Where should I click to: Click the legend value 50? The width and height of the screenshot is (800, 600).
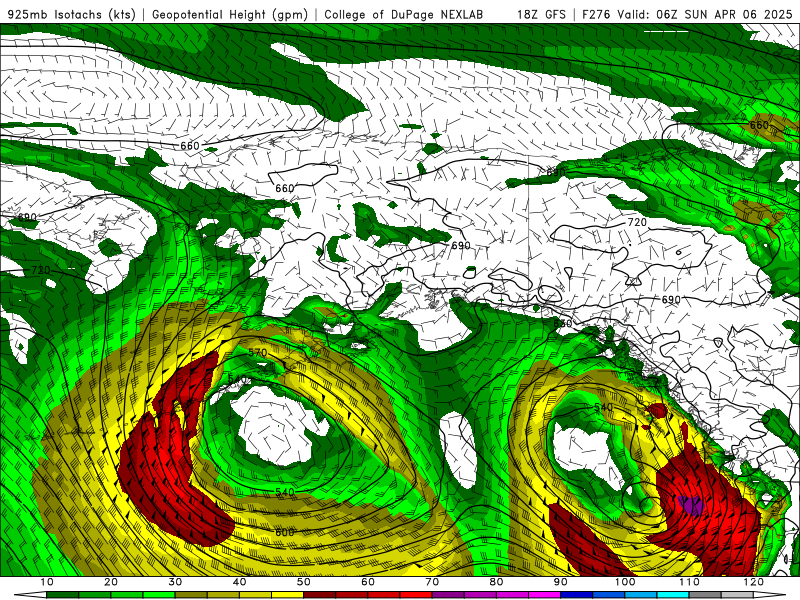[x=304, y=582]
